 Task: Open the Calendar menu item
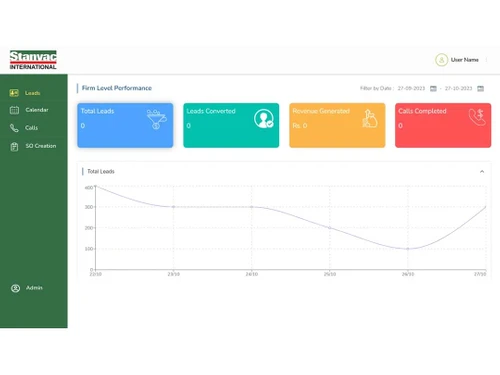tap(37, 110)
